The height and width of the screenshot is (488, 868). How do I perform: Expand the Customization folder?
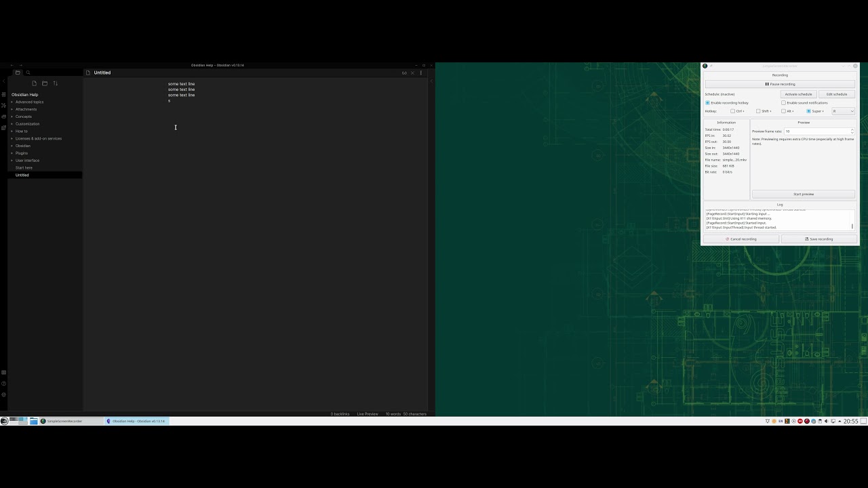pos(27,124)
